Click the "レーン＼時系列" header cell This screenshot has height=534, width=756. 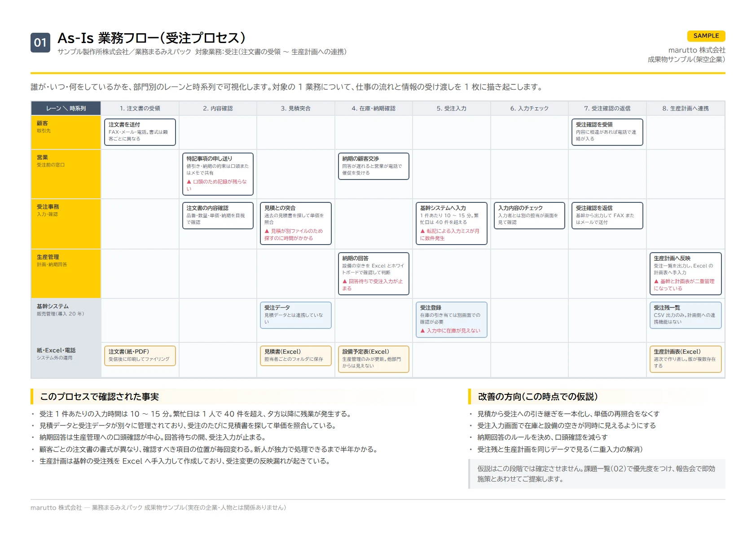point(66,109)
